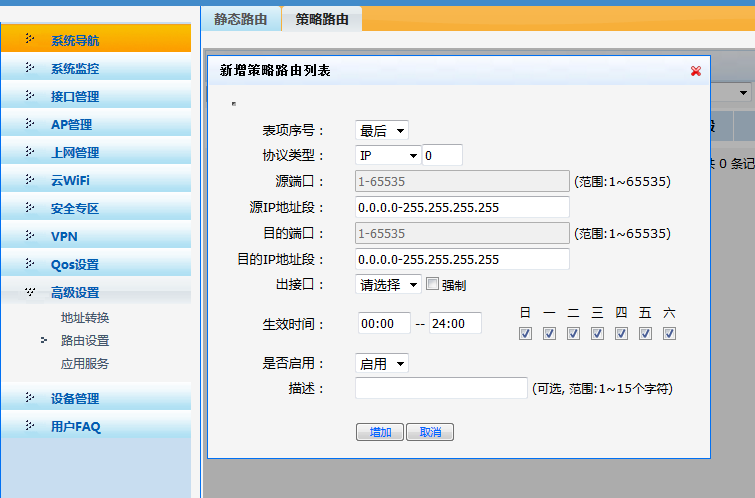Click the protocol number field showing 0
Screen dimensions: 755x498
(443, 156)
